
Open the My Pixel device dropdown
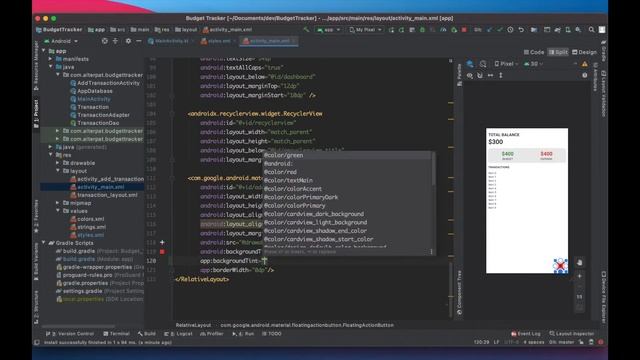[x=366, y=30]
